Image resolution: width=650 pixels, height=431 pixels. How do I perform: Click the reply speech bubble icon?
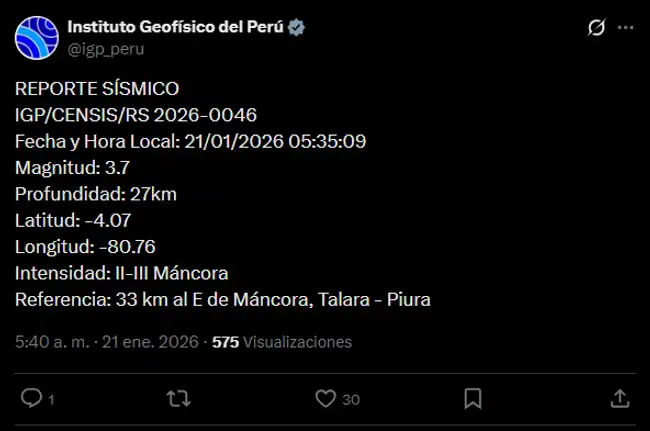coord(31,398)
